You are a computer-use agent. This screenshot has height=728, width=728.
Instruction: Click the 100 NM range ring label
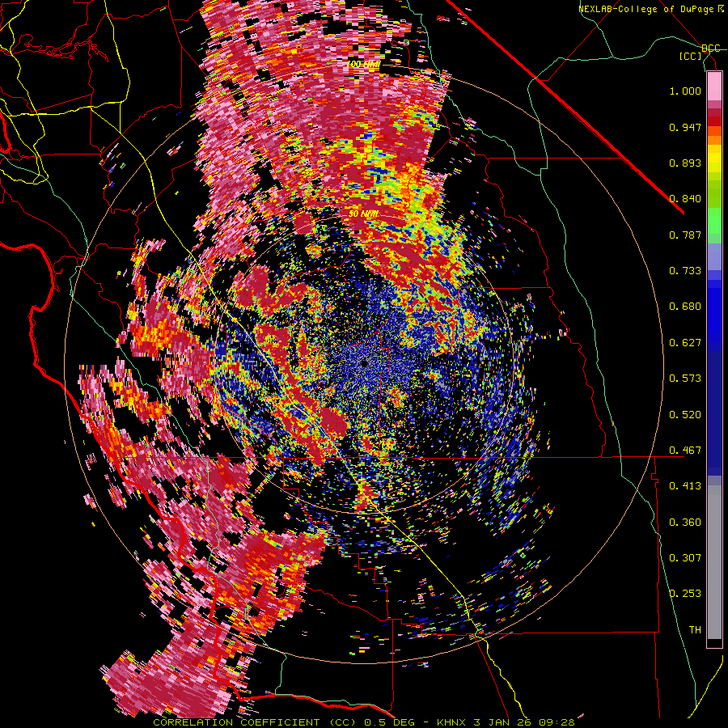tap(363, 64)
